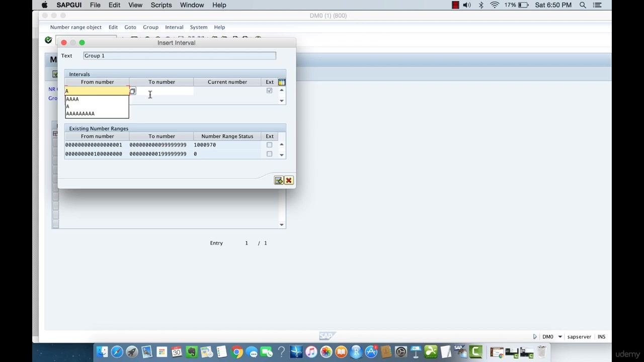Launch Chrome from the dock
The image size is (644, 362).
(237, 352)
